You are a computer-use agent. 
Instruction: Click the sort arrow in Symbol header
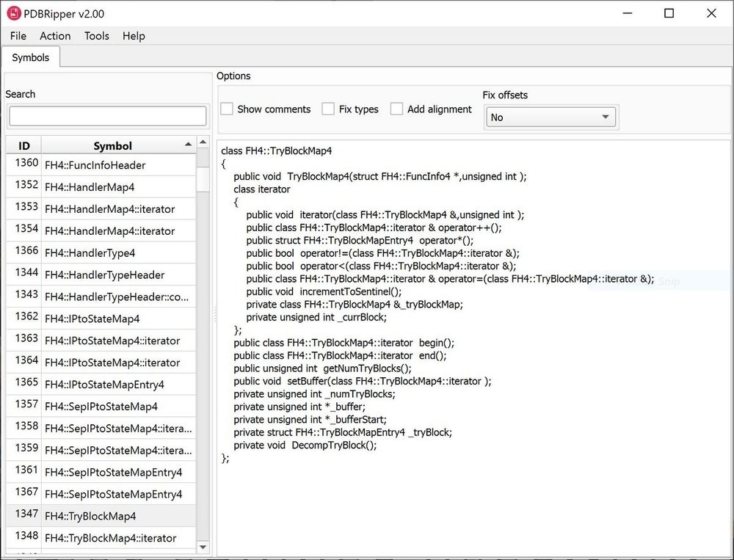pyautogui.click(x=188, y=144)
